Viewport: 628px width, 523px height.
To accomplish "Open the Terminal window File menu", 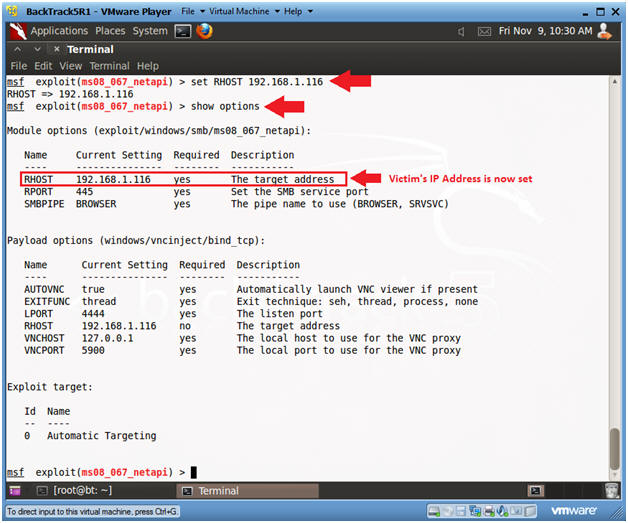I will click(18, 66).
